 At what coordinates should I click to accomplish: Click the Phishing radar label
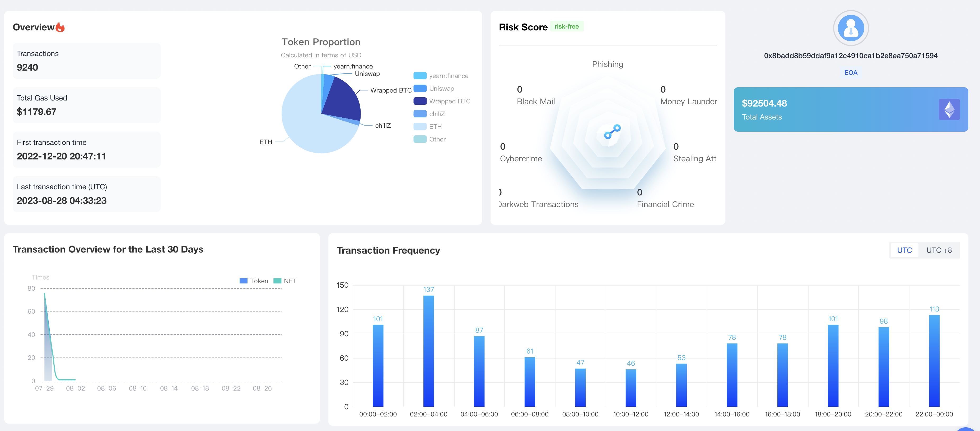coord(608,64)
